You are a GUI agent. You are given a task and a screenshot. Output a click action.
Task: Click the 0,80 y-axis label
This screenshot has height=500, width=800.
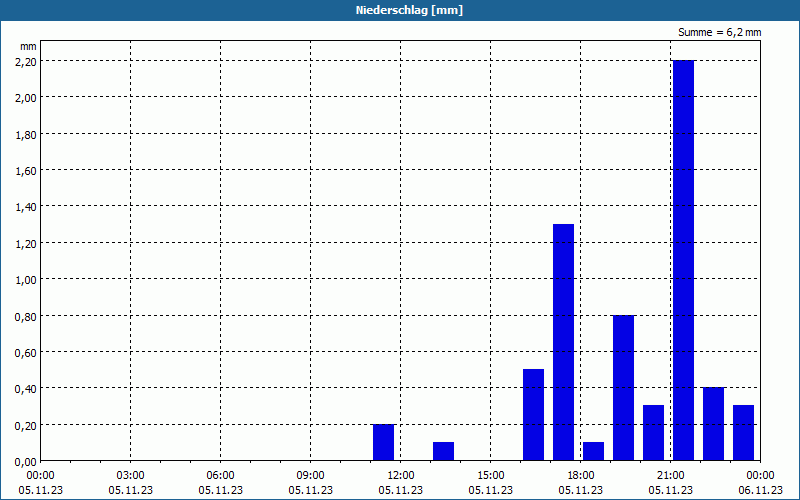tap(26, 316)
